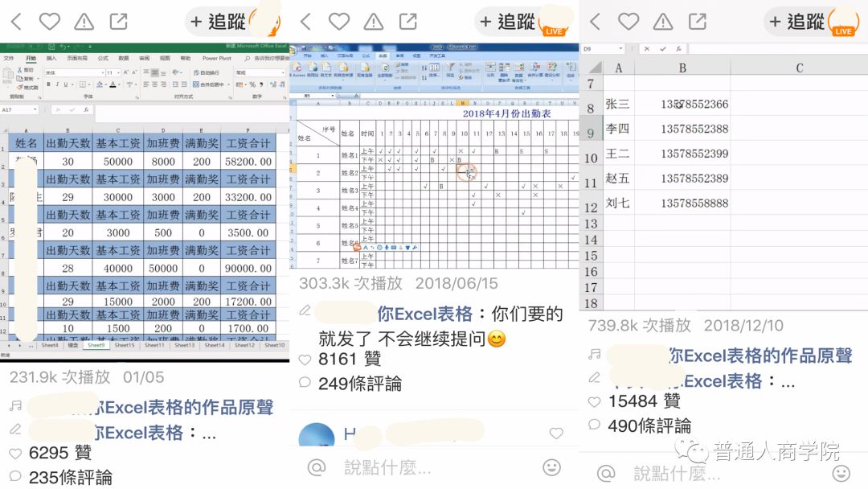Open the merge and center 合并后居中 dropdown arrow
The image size is (868, 489).
click(x=228, y=84)
